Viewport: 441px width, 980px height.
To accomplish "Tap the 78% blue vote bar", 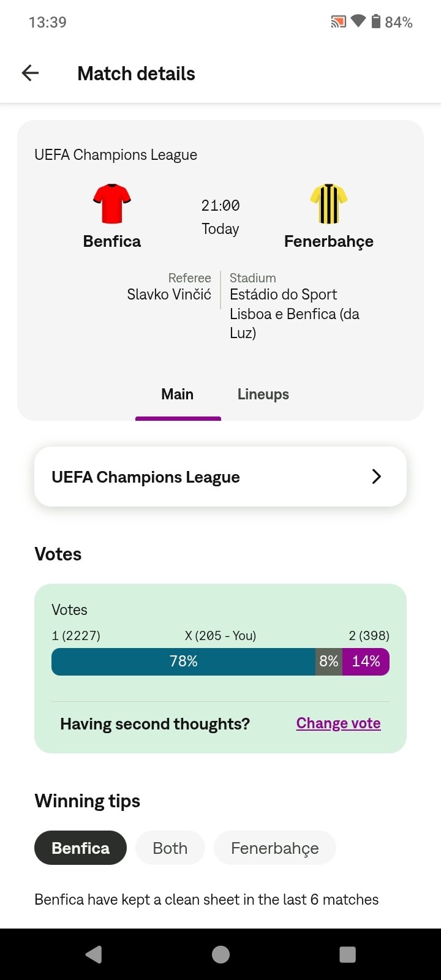I will tap(183, 661).
